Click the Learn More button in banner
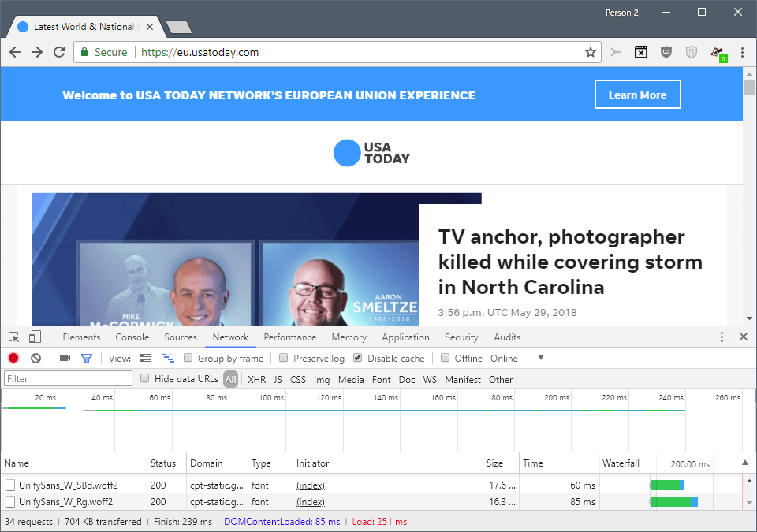757x532 pixels. 637,95
